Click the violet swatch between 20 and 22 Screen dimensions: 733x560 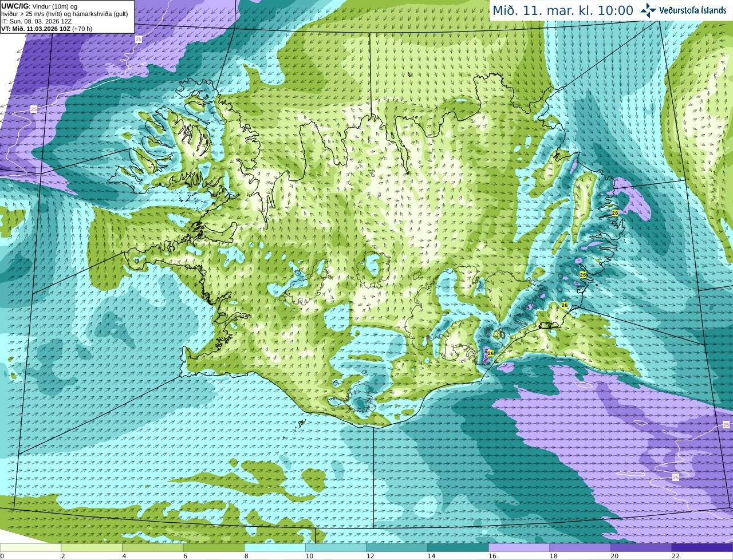click(x=641, y=547)
